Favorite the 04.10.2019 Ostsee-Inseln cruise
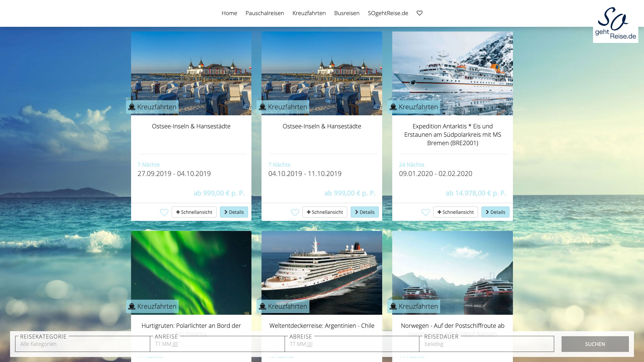The height and width of the screenshot is (362, 644). [x=295, y=212]
